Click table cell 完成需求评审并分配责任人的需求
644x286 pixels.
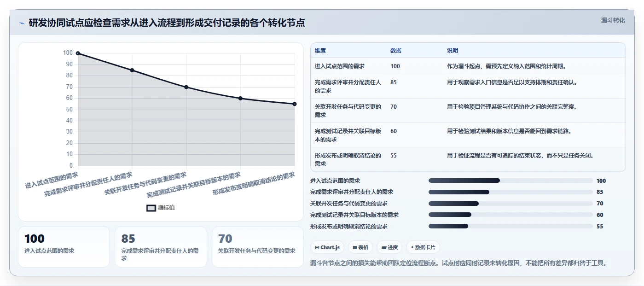click(x=348, y=87)
